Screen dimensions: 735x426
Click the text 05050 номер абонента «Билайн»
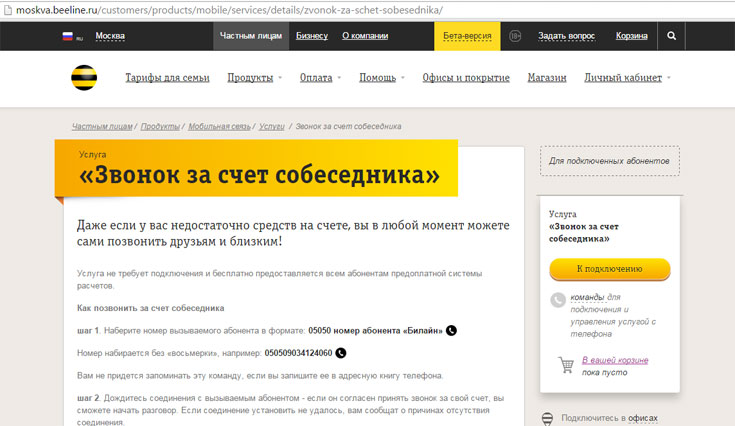click(x=375, y=330)
